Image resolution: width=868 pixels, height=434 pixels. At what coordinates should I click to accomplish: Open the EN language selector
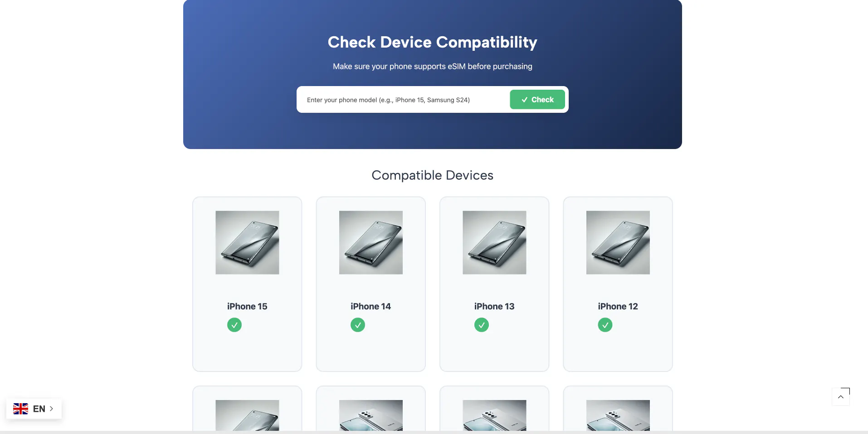[34, 409]
